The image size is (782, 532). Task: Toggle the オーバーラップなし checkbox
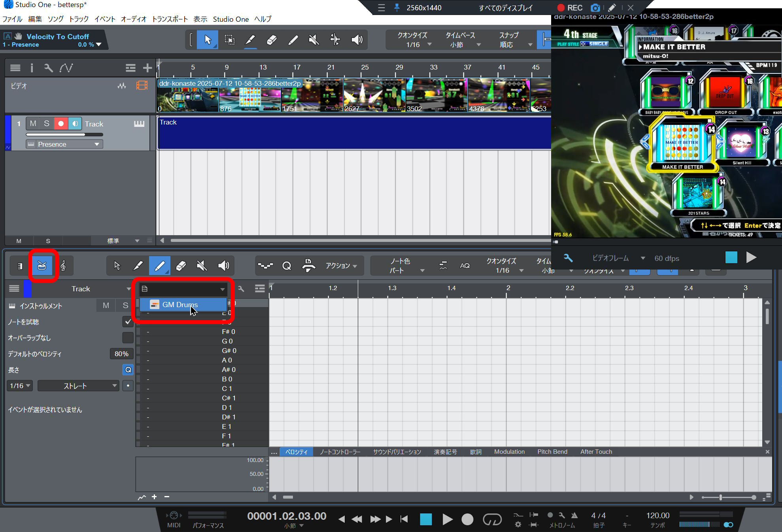(x=128, y=338)
